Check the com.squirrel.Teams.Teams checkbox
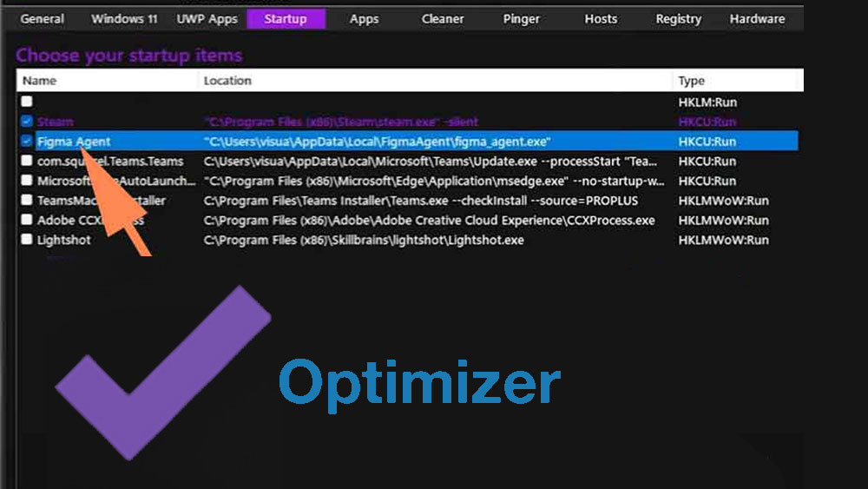 27,161
